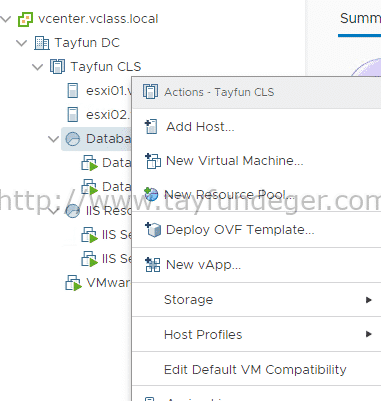Click the New Resource Pool icon
This screenshot has height=401, width=381.
pos(151,194)
